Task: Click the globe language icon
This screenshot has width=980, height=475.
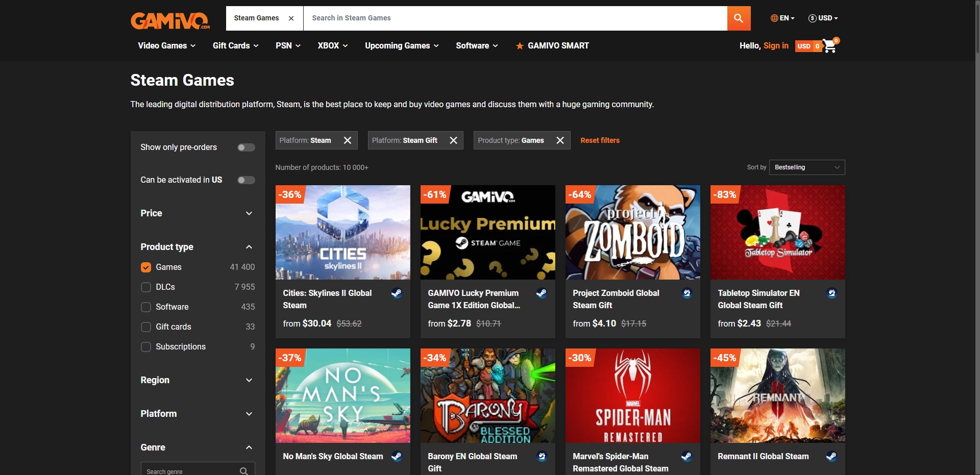Action: pos(774,18)
